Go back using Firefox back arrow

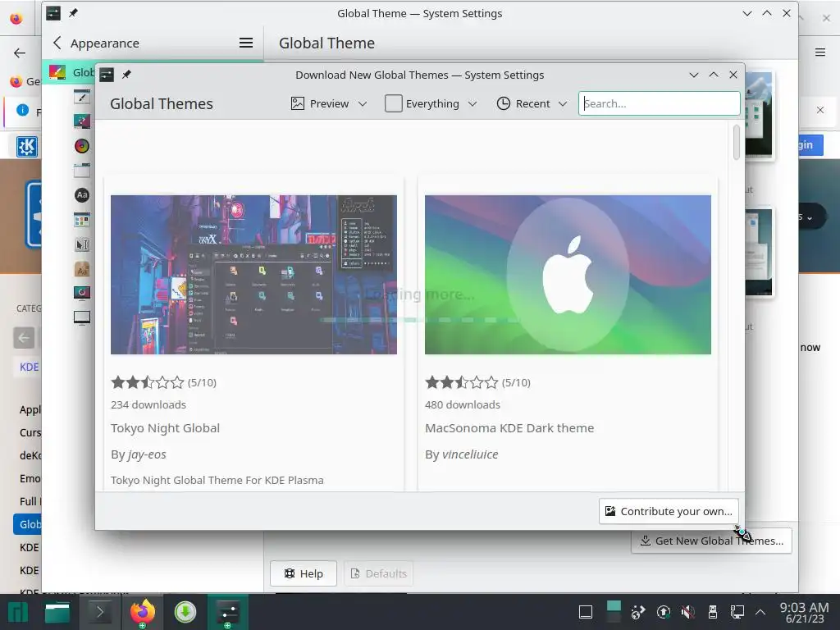click(x=20, y=52)
